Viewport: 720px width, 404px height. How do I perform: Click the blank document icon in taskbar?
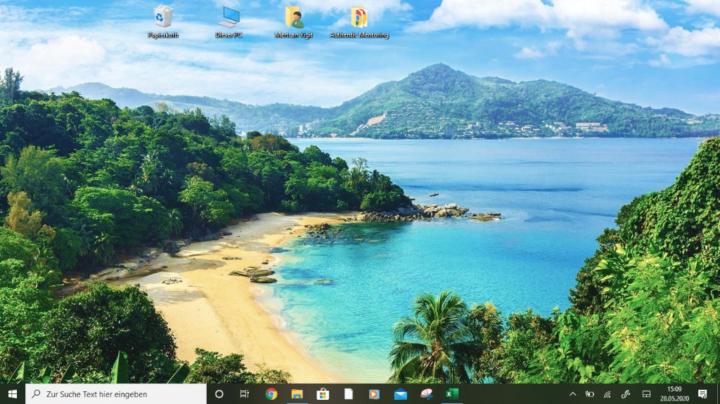pyautogui.click(x=349, y=394)
